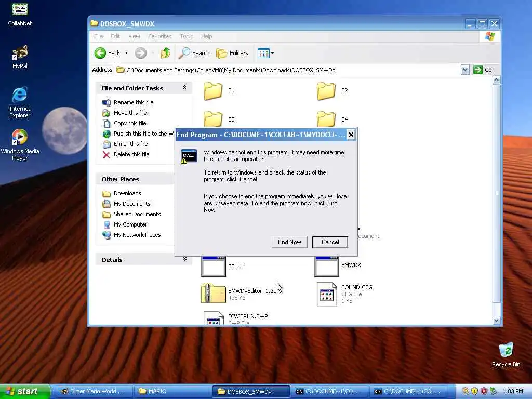Open the CollabNet desktop shortcut

click(x=20, y=14)
